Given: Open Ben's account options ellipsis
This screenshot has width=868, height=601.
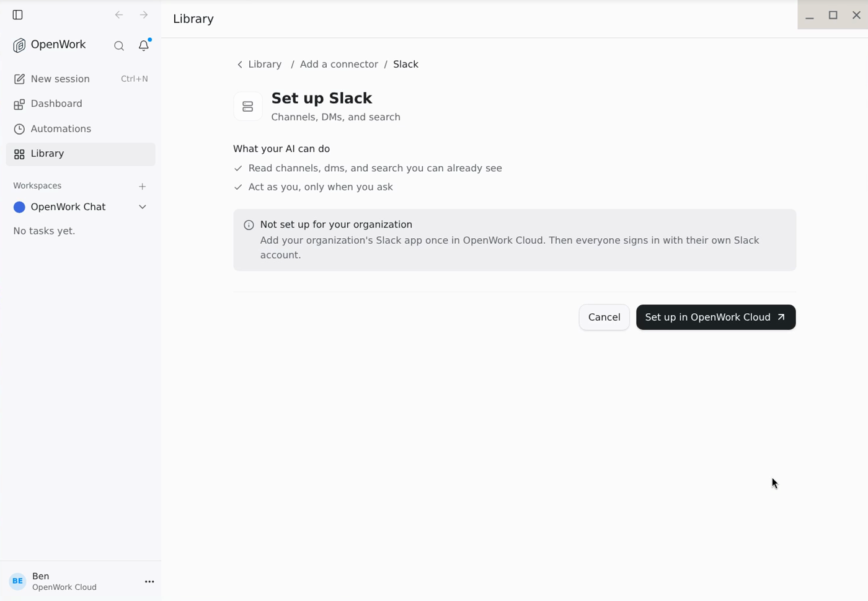Looking at the screenshot, I should (x=149, y=582).
